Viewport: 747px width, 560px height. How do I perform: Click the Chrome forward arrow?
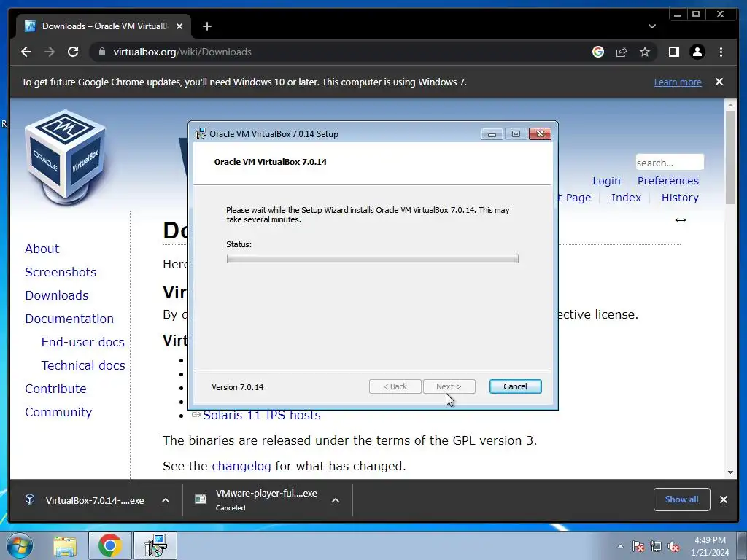50,52
